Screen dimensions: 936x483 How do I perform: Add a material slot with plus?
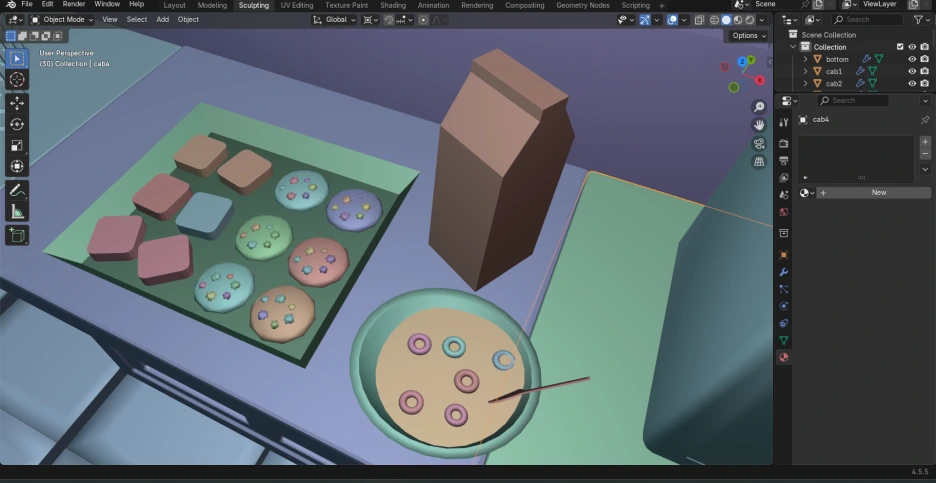[x=925, y=141]
